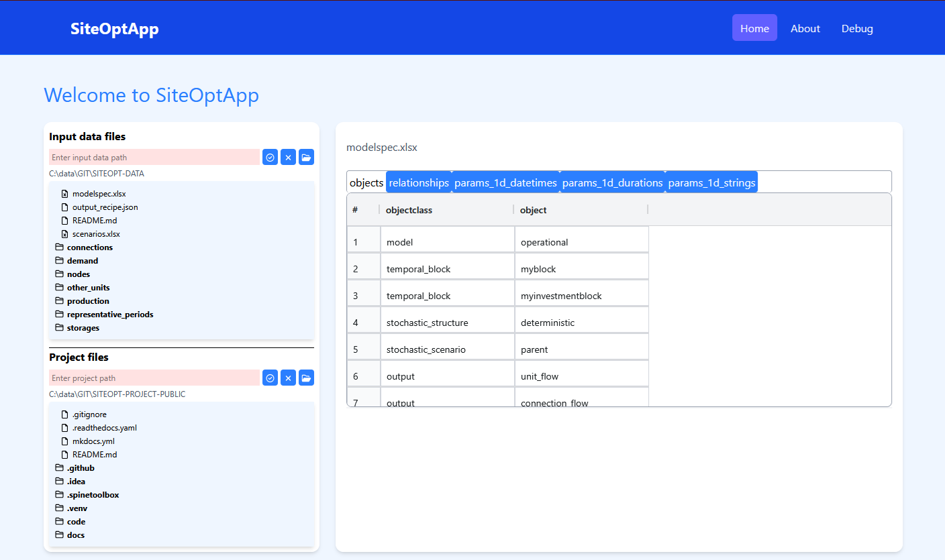Switch to params_1d_datetimes sheet tab
The height and width of the screenshot is (560, 945).
(x=505, y=182)
